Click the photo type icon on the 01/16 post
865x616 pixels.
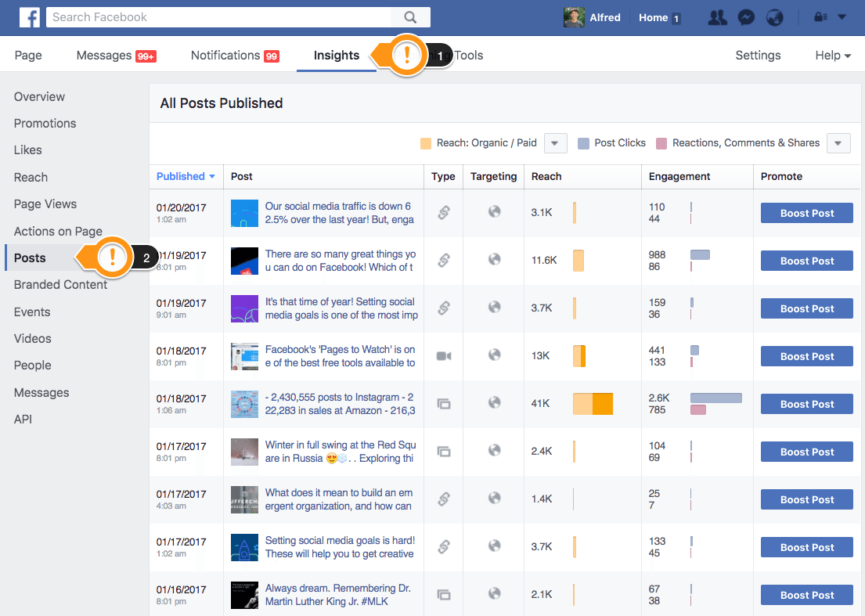[443, 595]
